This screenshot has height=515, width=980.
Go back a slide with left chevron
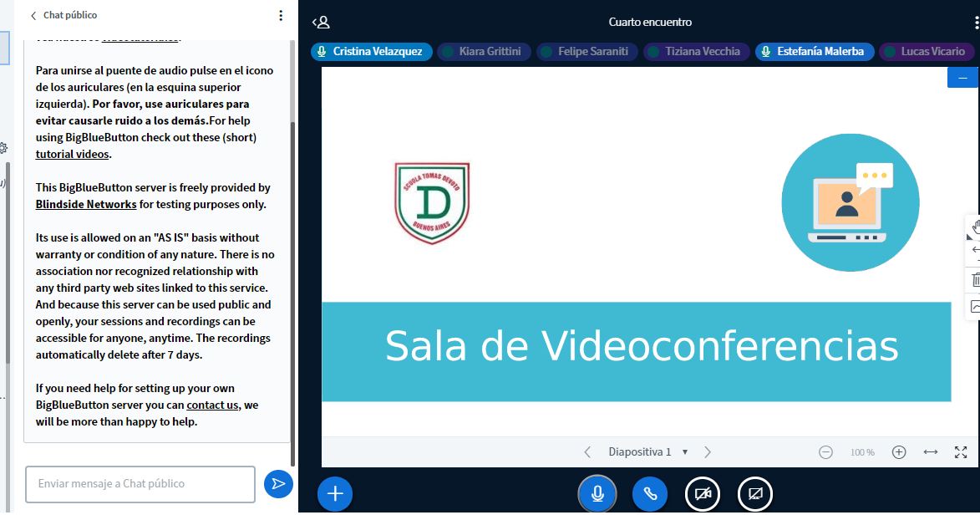(x=587, y=451)
